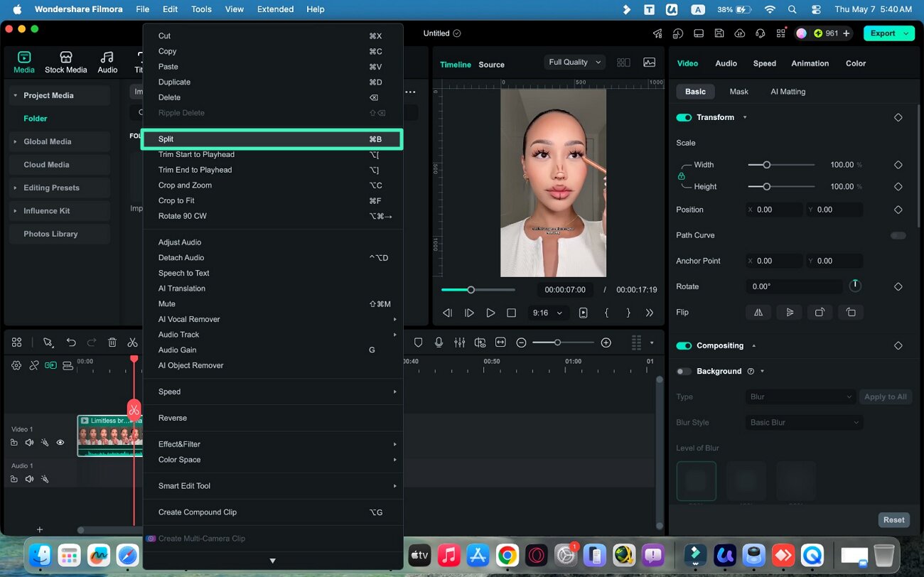Click the scissors split icon in timeline toolbar

[133, 343]
